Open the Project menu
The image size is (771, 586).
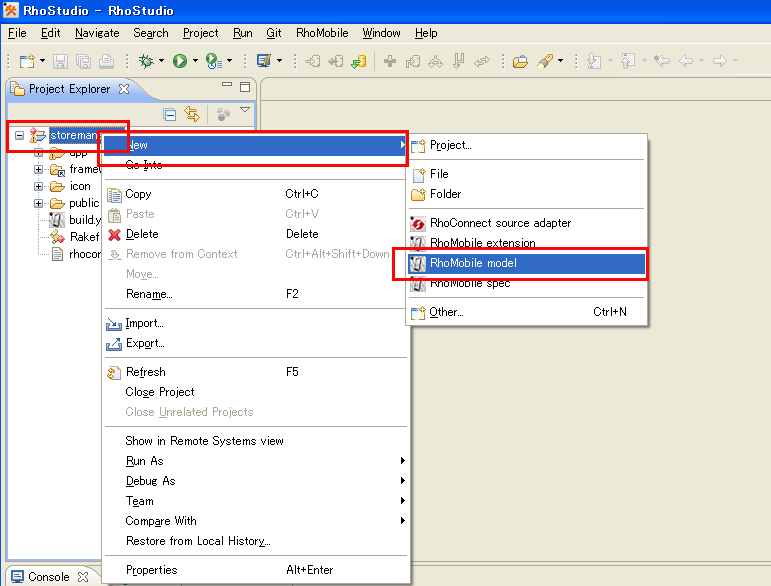201,33
